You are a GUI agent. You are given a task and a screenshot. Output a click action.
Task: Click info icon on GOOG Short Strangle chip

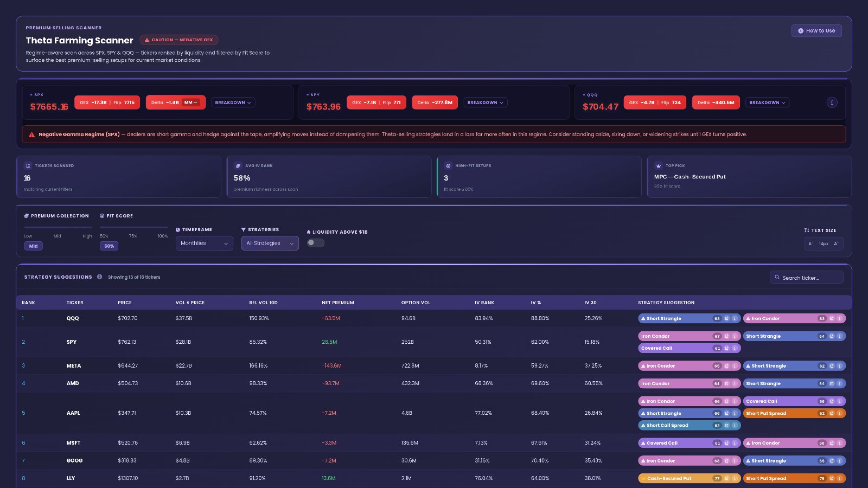(839, 461)
